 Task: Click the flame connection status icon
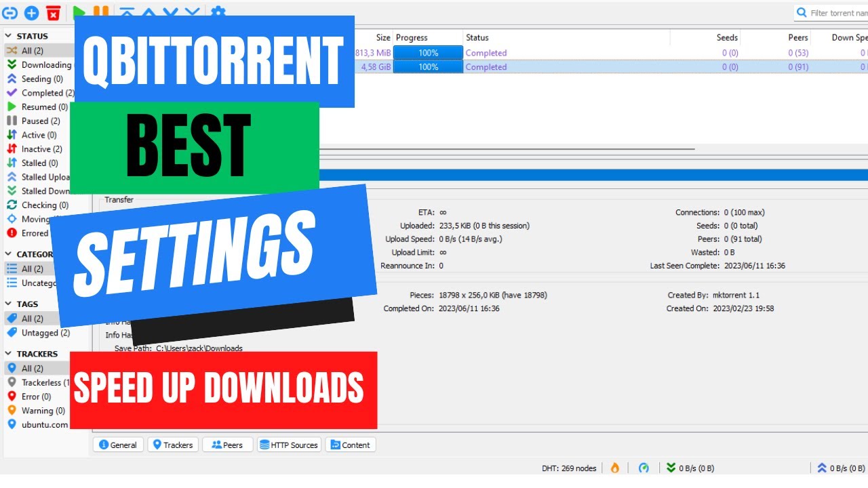click(615, 468)
